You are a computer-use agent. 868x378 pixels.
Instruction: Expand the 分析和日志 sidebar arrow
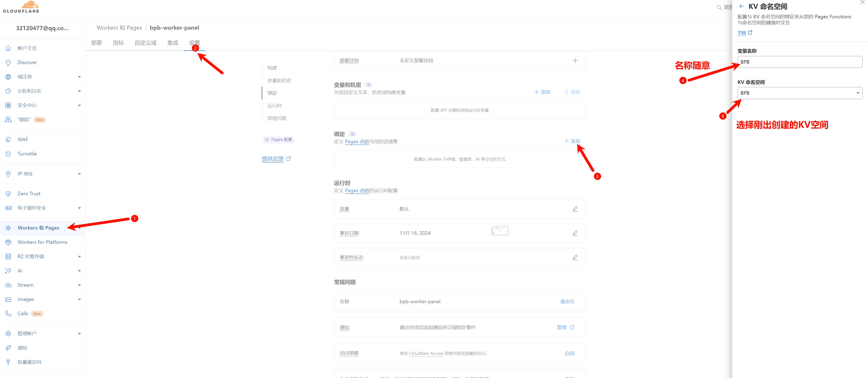(x=80, y=91)
